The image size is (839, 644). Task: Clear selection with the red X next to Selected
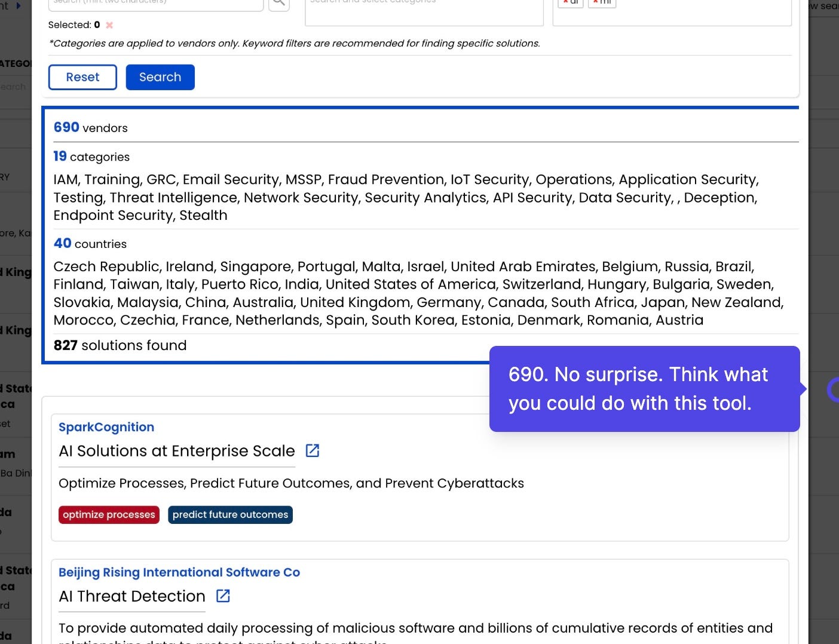109,25
